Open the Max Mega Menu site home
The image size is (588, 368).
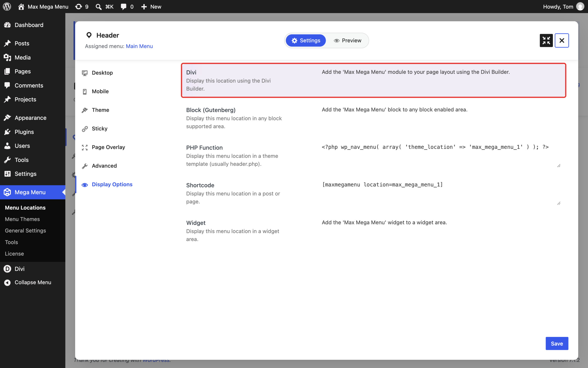pos(43,7)
